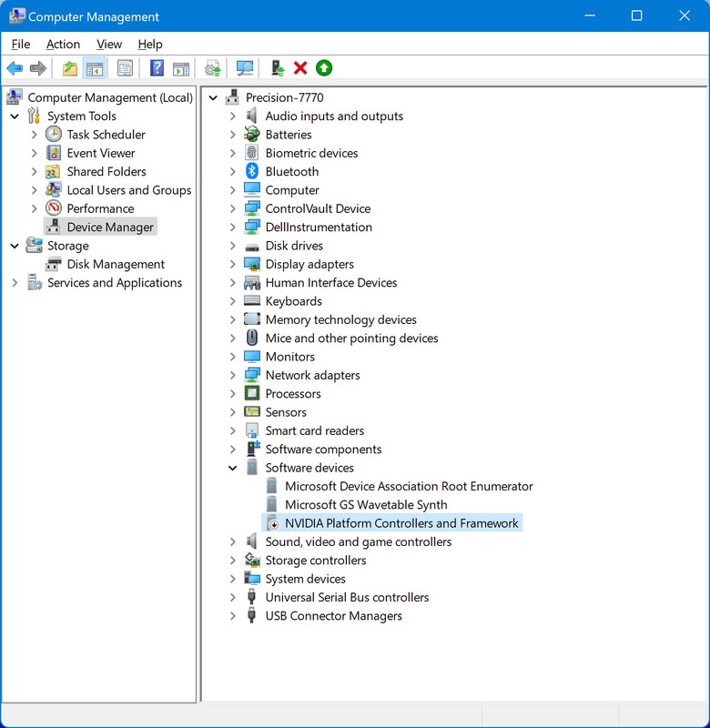Select Microsoft GS Wavetable Synth device
Image resolution: width=710 pixels, height=728 pixels.
(x=366, y=505)
